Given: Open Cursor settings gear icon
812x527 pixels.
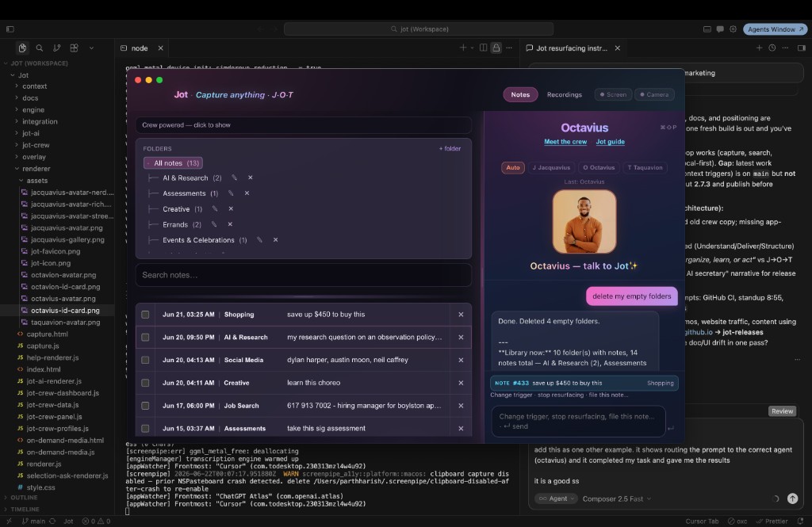Looking at the screenshot, I should (733, 29).
